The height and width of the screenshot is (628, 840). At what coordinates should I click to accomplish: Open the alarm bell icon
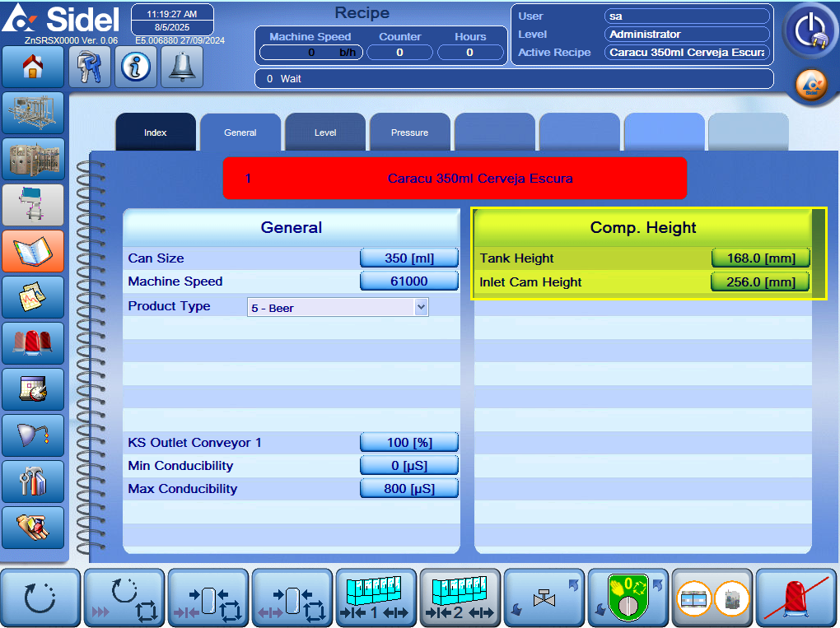pyautogui.click(x=182, y=67)
